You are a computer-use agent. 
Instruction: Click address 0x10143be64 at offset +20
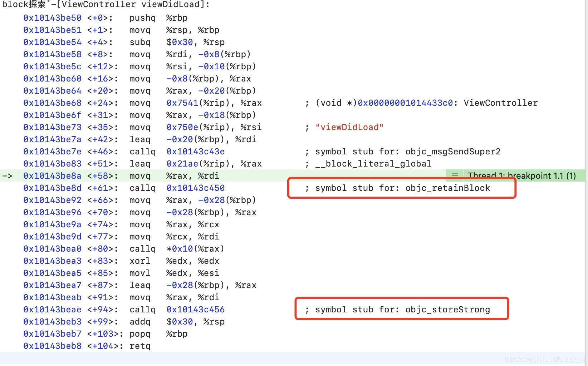52,91
